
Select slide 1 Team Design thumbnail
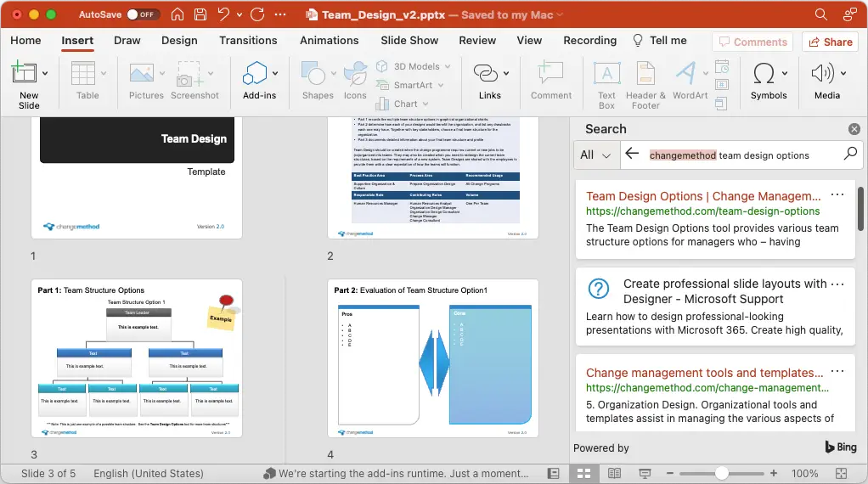pos(137,178)
